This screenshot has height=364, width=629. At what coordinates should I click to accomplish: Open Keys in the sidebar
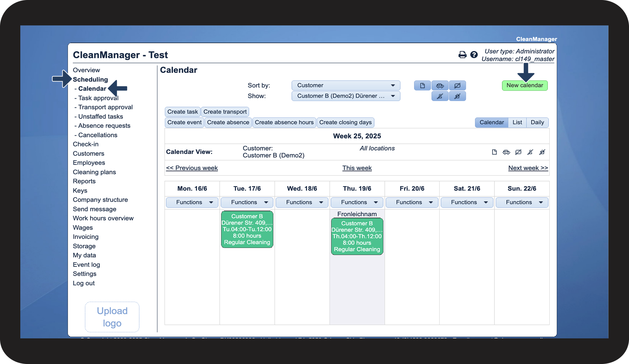(80, 190)
